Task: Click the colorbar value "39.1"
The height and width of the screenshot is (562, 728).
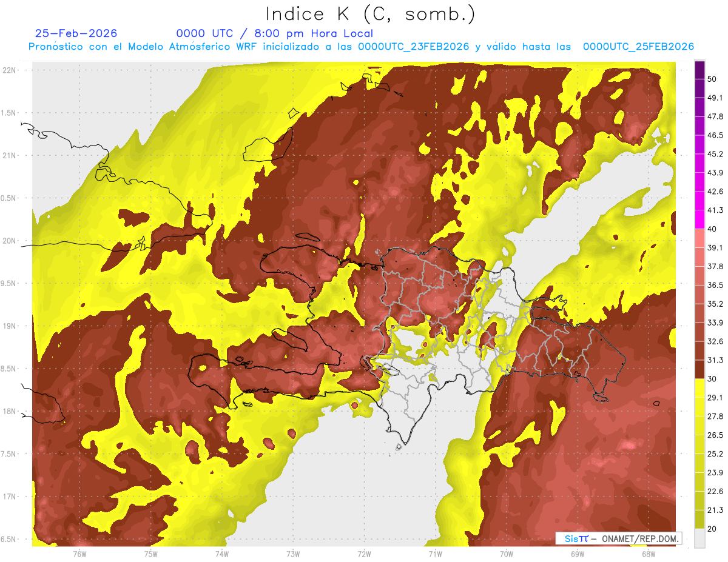Action: (x=715, y=247)
